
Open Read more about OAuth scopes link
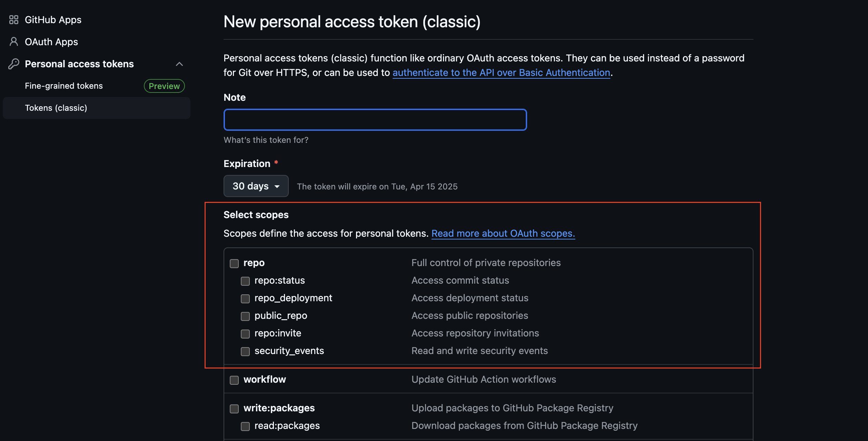click(503, 233)
